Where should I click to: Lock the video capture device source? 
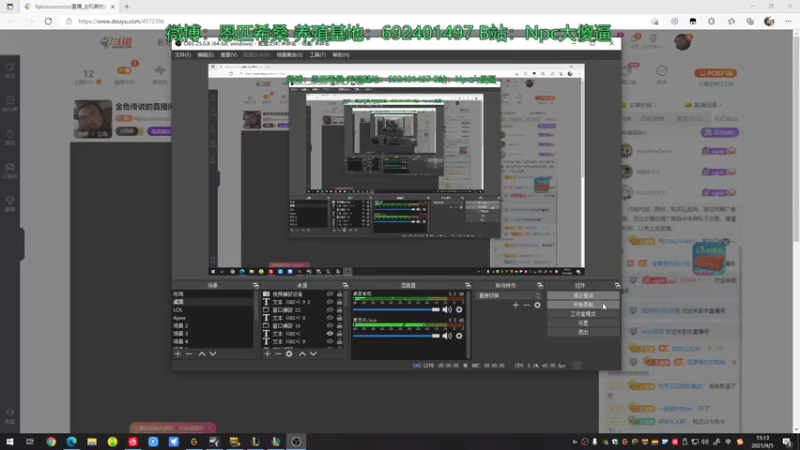click(339, 294)
